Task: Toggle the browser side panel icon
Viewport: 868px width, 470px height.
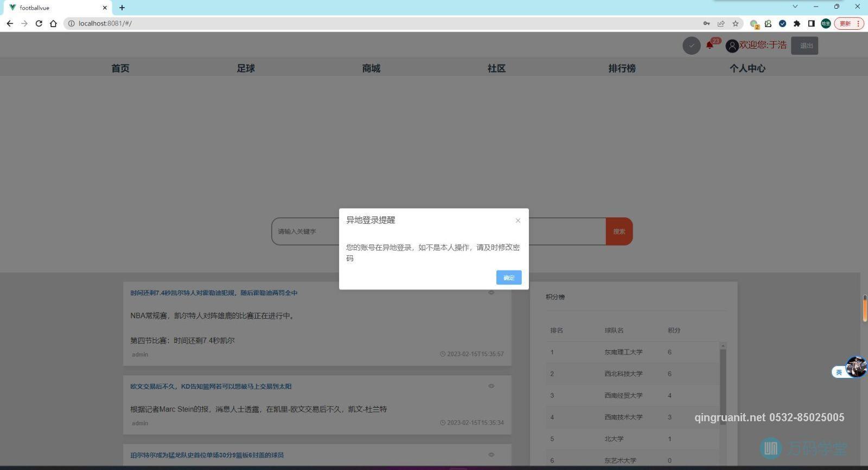Action: pyautogui.click(x=812, y=23)
